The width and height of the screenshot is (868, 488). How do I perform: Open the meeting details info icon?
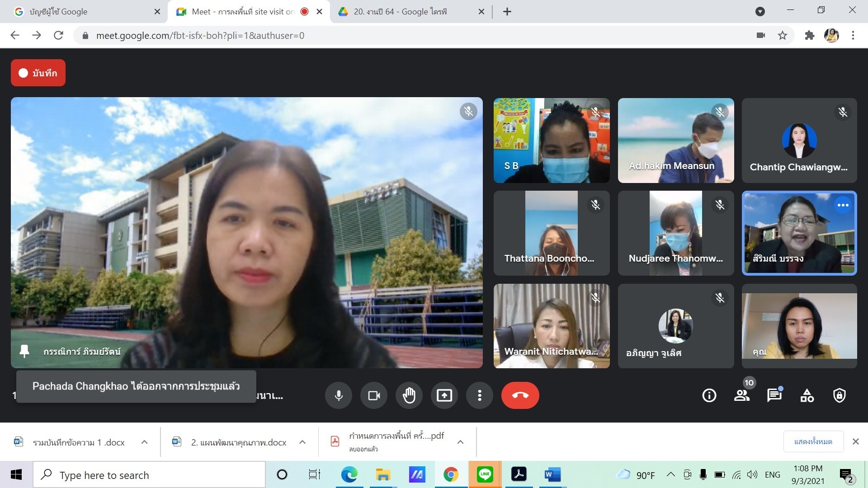coord(709,395)
